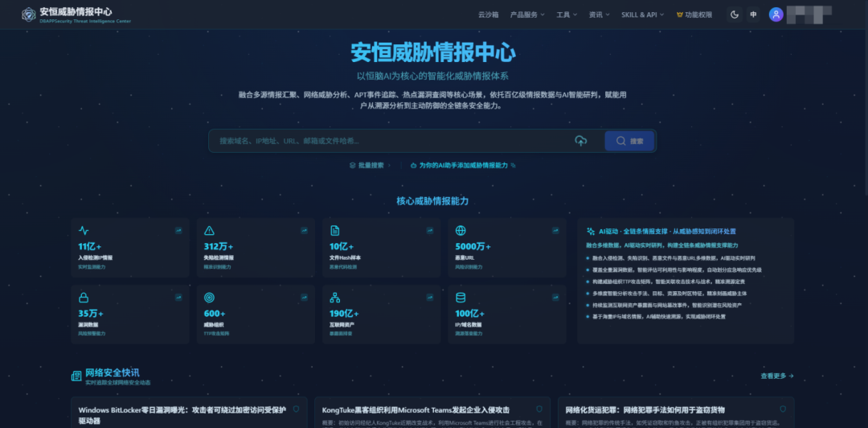The height and width of the screenshot is (428, 868).
Task: Open the user avatar menu
Action: (776, 15)
